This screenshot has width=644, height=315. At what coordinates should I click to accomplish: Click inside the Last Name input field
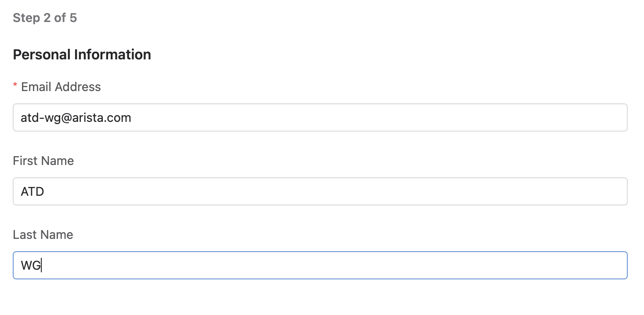(x=320, y=265)
